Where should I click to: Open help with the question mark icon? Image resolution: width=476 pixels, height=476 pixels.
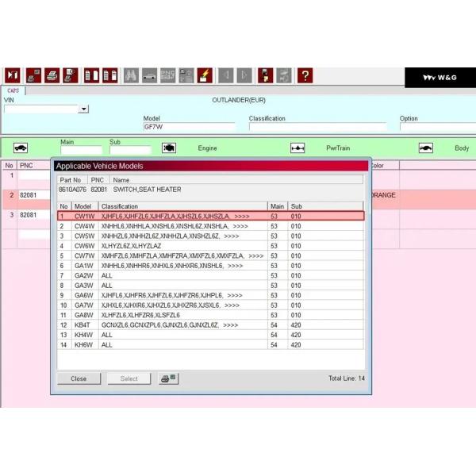coord(305,75)
